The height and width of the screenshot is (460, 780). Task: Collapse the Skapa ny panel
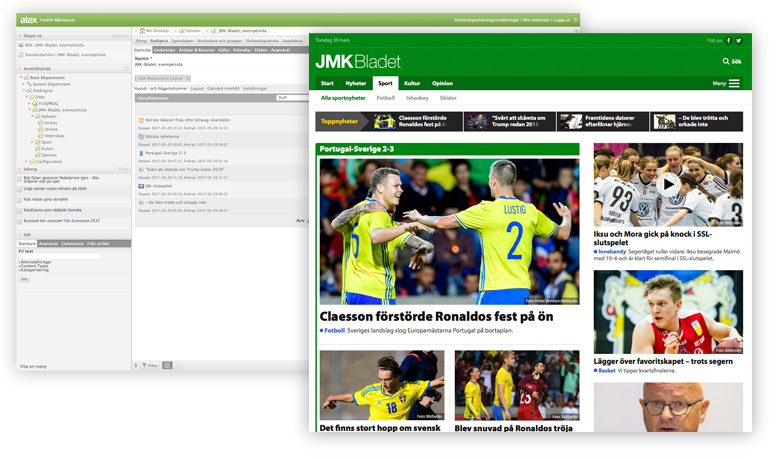point(20,36)
